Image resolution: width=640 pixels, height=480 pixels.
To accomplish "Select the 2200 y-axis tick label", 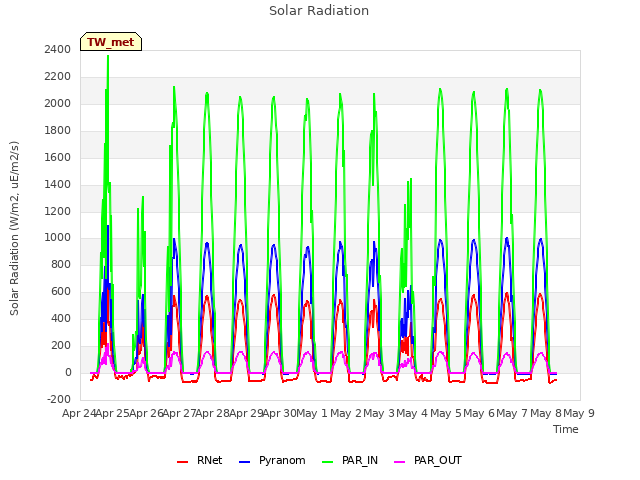I will click(58, 76).
